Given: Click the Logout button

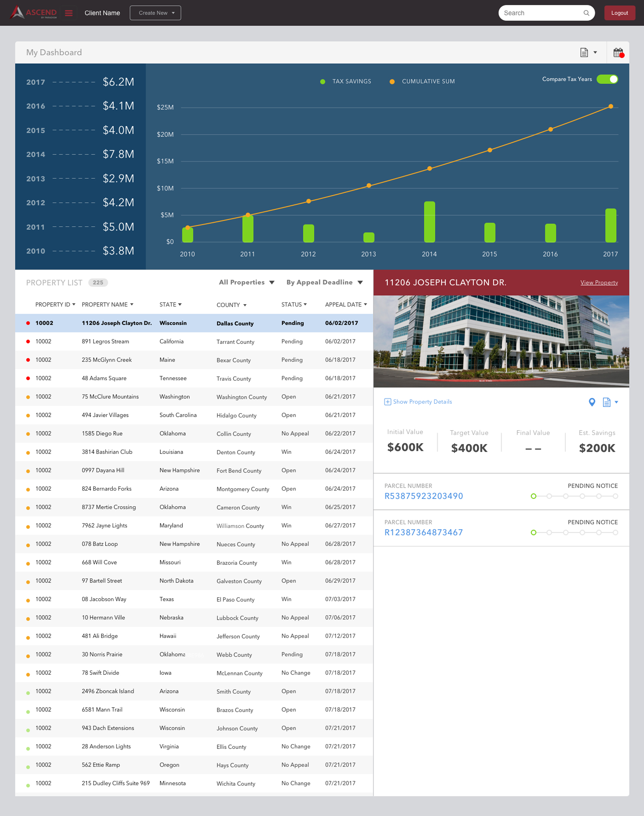Looking at the screenshot, I should [619, 13].
